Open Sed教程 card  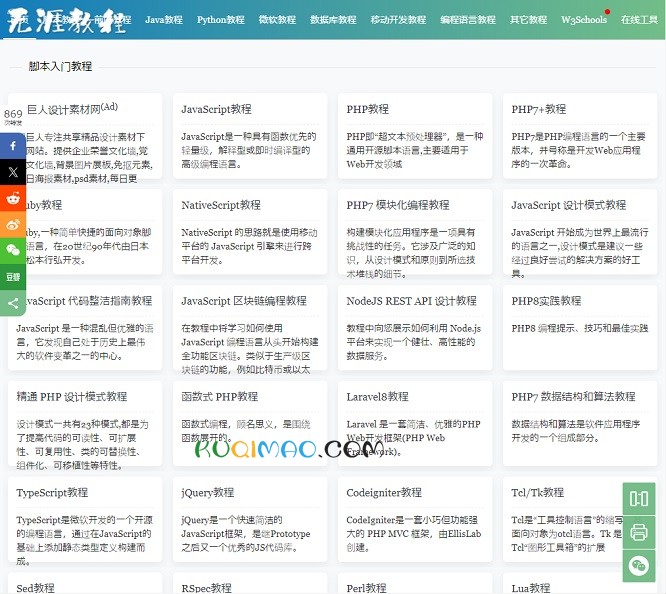click(x=85, y=583)
